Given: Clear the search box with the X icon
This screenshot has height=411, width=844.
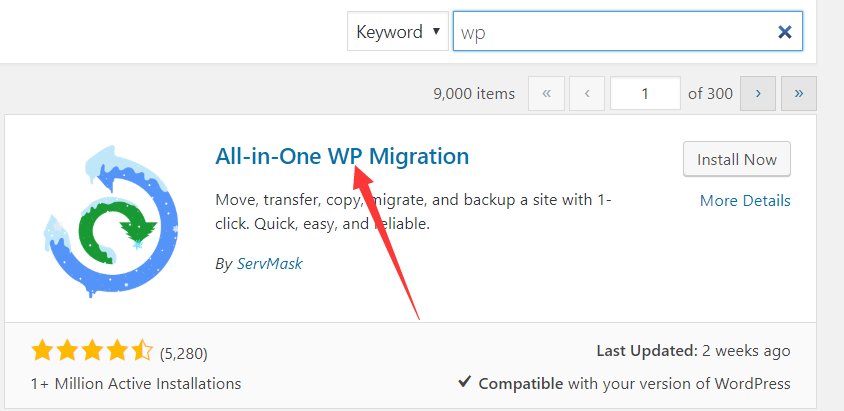Looking at the screenshot, I should click(785, 32).
